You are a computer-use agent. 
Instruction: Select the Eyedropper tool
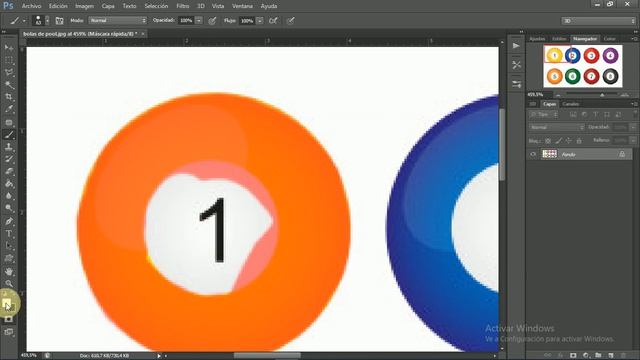coord(9,109)
